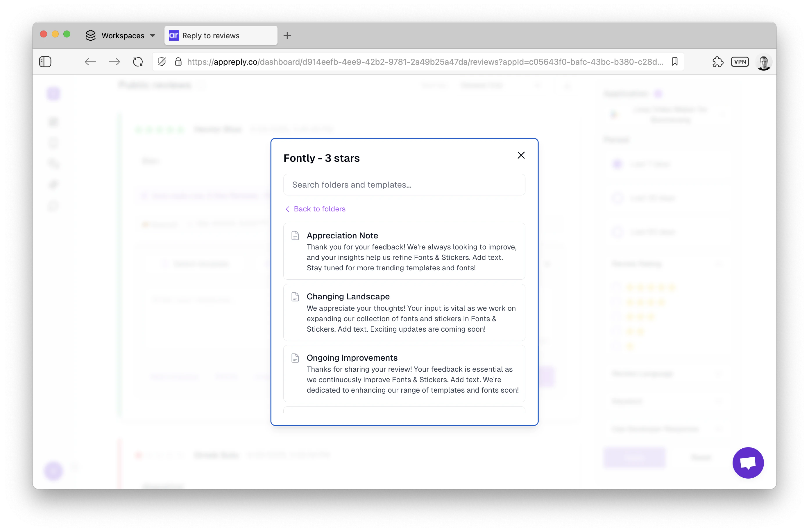This screenshot has height=532, width=809.
Task: Click the left chevron beside Back to folders
Action: click(288, 209)
